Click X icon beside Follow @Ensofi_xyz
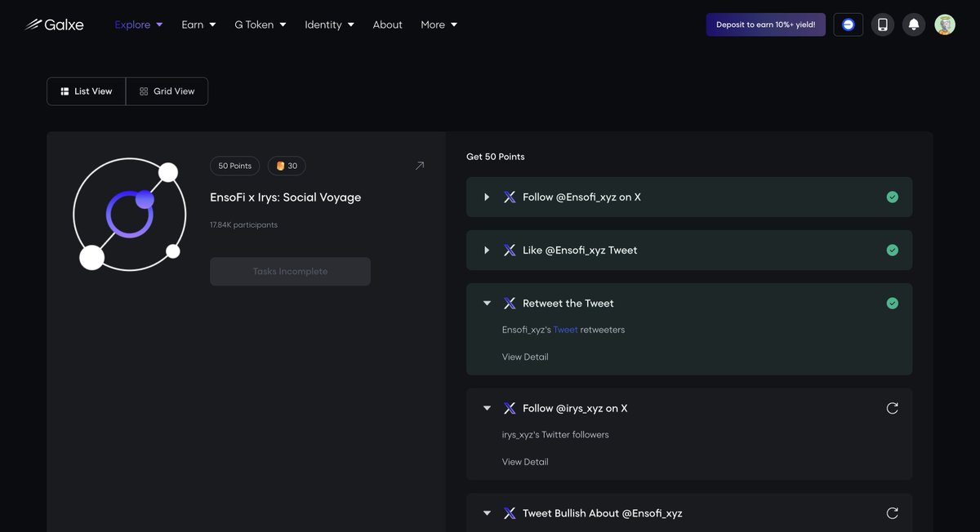This screenshot has height=532, width=980. (x=510, y=197)
